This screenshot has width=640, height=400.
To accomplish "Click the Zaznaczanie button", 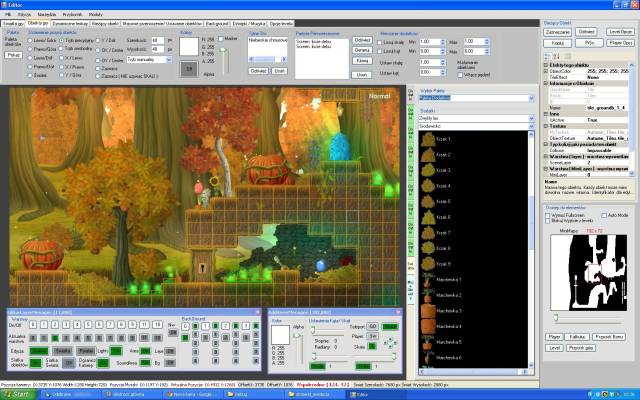I will (558, 32).
